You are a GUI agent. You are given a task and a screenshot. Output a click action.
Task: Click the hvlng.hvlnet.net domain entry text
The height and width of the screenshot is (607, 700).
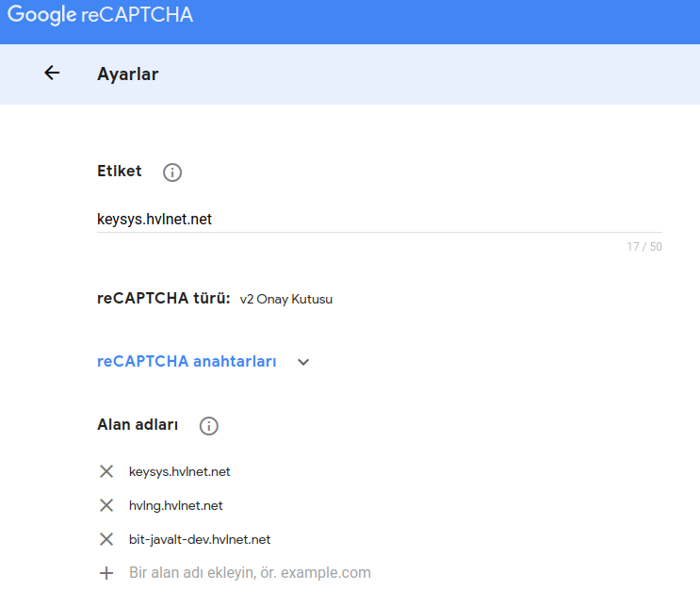coord(175,505)
